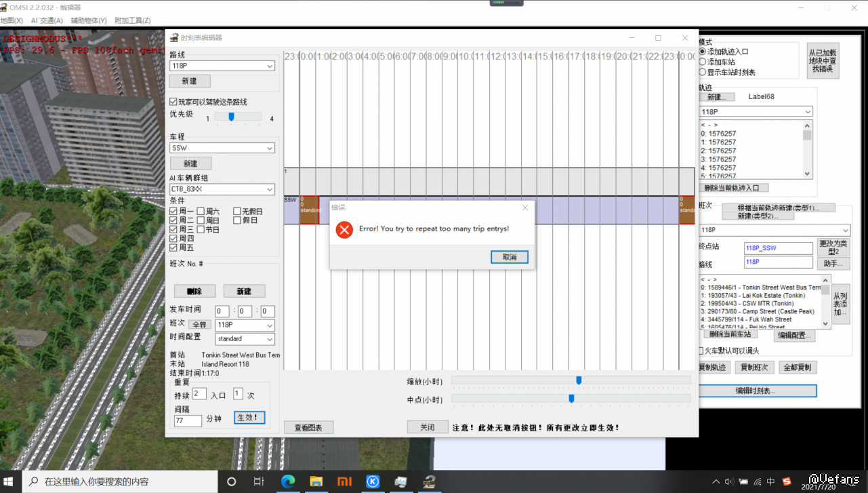Open the 路线 118P dropdown
This screenshot has width=868, height=493.
click(222, 66)
